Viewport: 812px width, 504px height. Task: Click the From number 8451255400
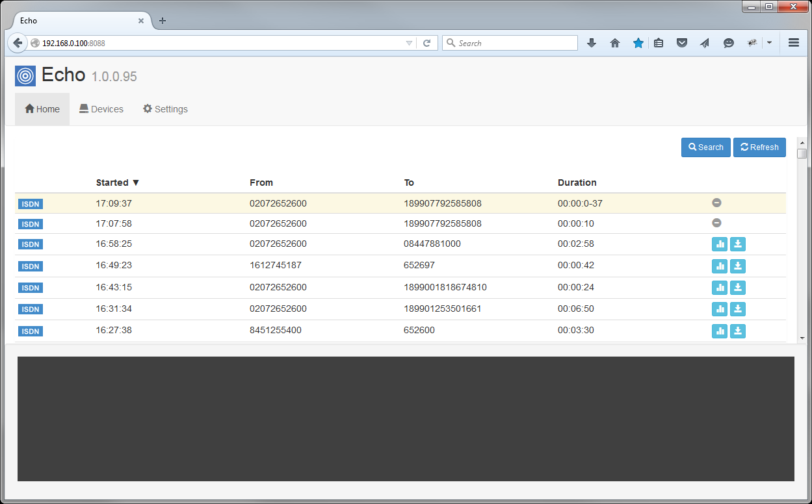tap(276, 330)
